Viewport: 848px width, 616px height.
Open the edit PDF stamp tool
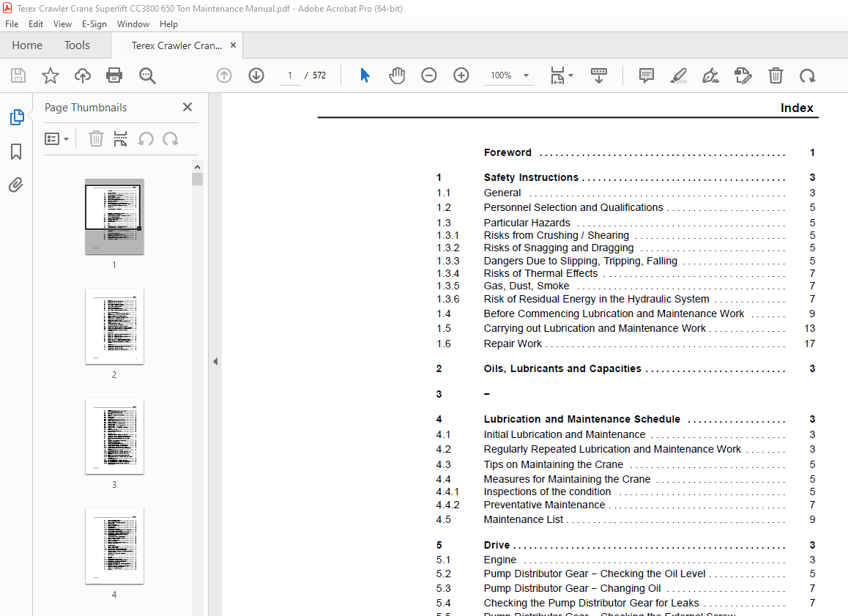(x=743, y=75)
